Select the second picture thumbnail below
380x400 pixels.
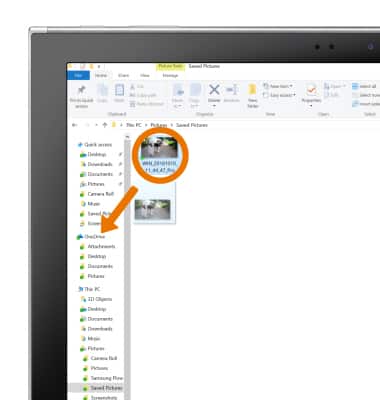pyautogui.click(x=153, y=209)
